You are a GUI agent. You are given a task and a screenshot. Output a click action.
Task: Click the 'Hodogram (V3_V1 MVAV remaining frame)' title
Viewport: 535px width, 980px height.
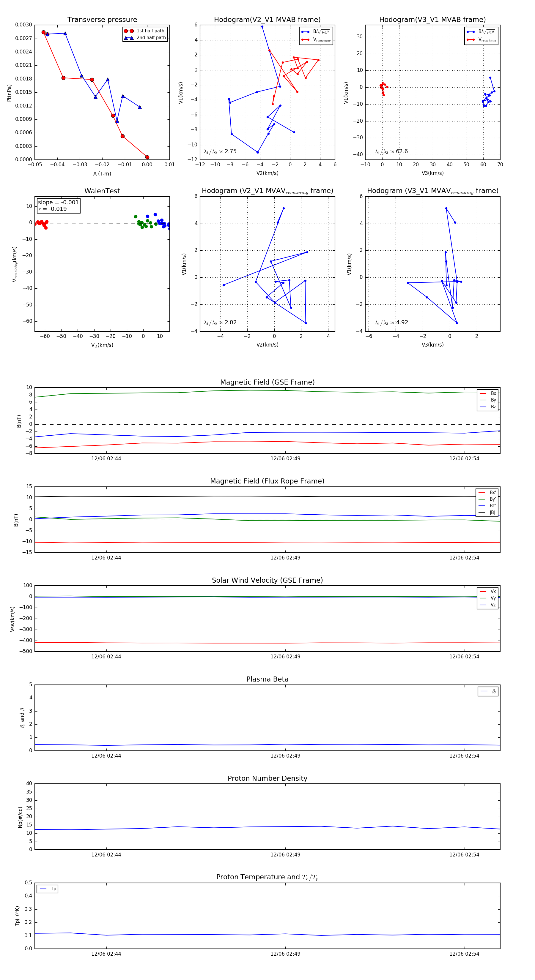[432, 191]
